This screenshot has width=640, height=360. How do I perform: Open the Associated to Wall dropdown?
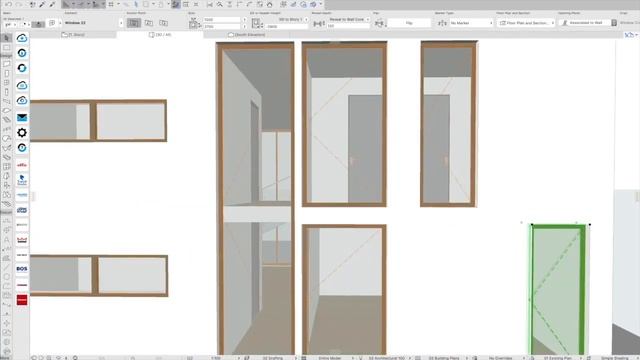pyautogui.click(x=584, y=23)
